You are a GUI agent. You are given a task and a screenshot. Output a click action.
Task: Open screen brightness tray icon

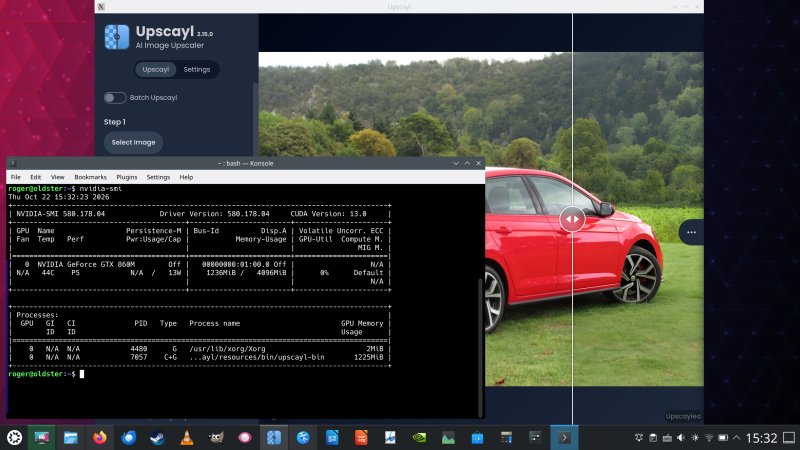[695, 438]
